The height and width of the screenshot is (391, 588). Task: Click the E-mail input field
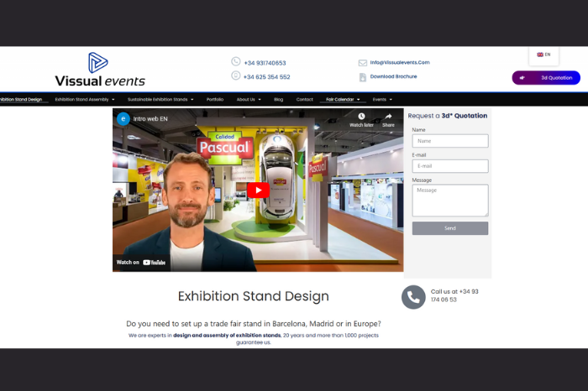click(450, 166)
